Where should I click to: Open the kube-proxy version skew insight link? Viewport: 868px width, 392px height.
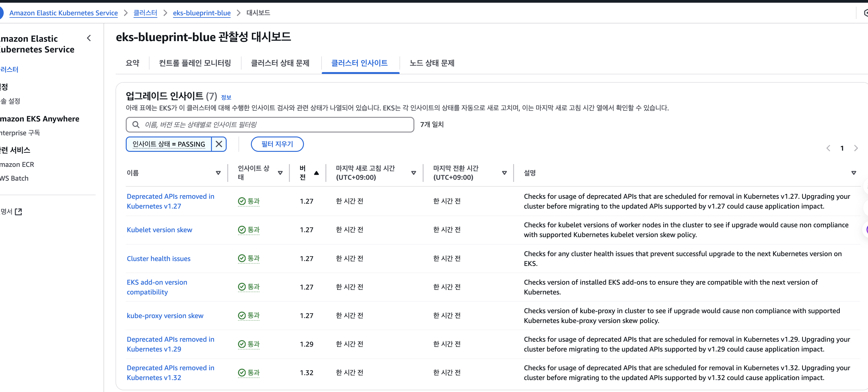tap(165, 316)
